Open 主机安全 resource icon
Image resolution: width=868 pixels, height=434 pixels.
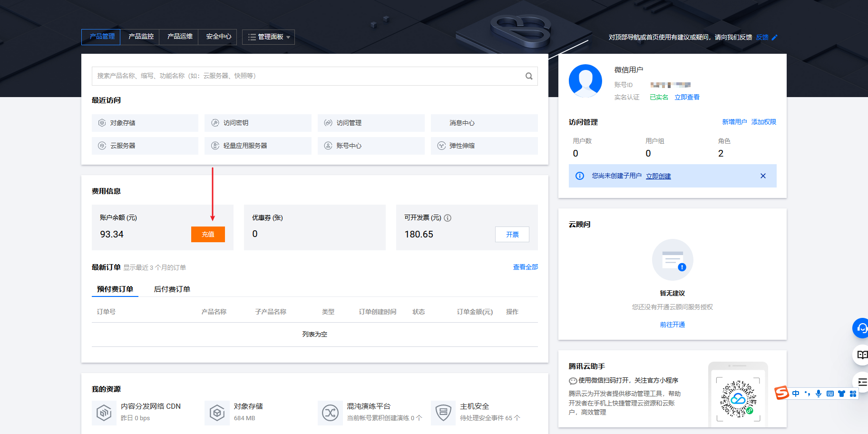pos(443,413)
